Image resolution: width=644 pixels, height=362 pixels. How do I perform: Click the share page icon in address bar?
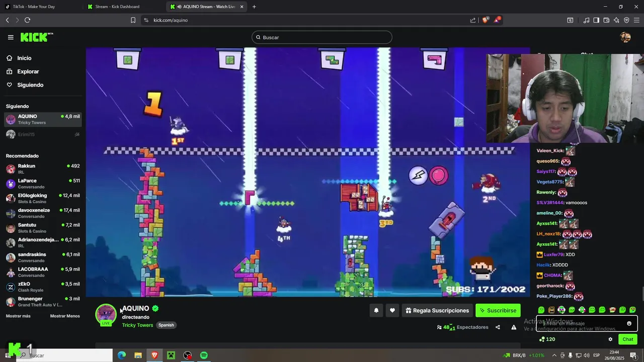tap(473, 20)
